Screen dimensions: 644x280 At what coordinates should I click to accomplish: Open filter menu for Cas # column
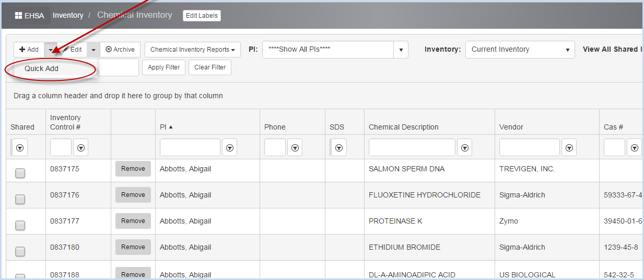(x=635, y=148)
